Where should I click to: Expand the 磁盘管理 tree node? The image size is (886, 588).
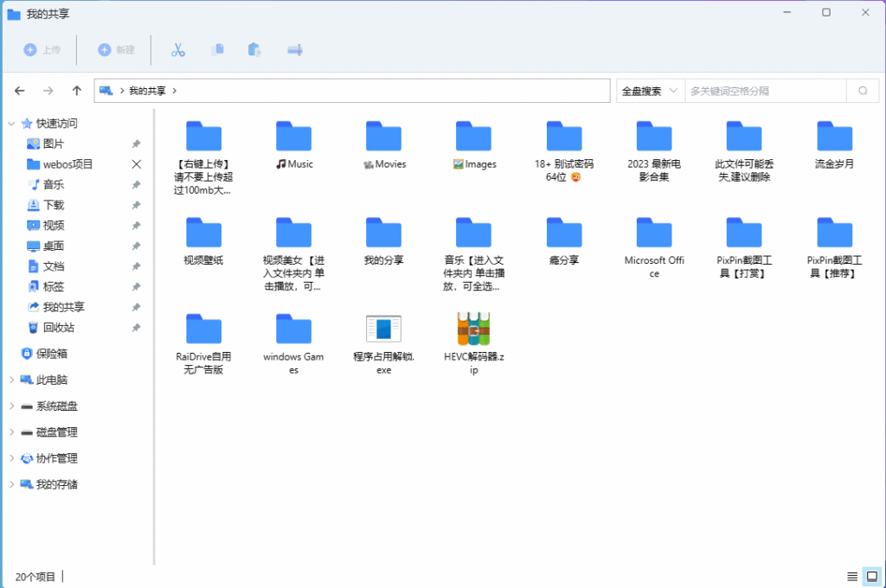pos(11,432)
